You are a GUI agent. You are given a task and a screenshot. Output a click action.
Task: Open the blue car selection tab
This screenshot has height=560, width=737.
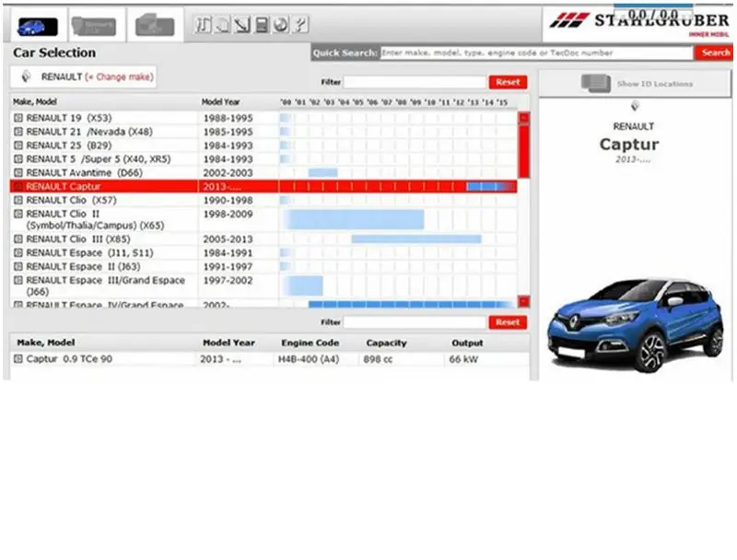point(37,27)
